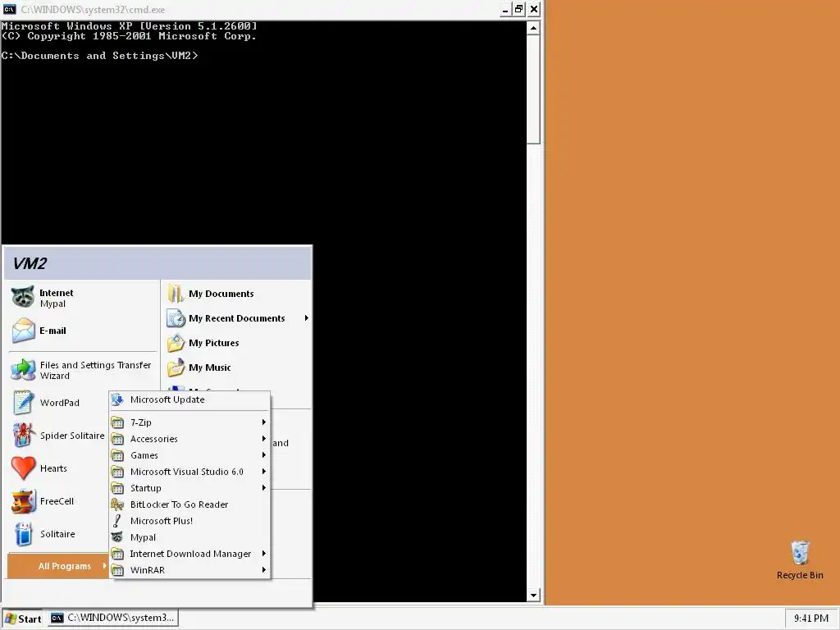Click the Start button
Screen dimensions: 840x630
coord(23,619)
